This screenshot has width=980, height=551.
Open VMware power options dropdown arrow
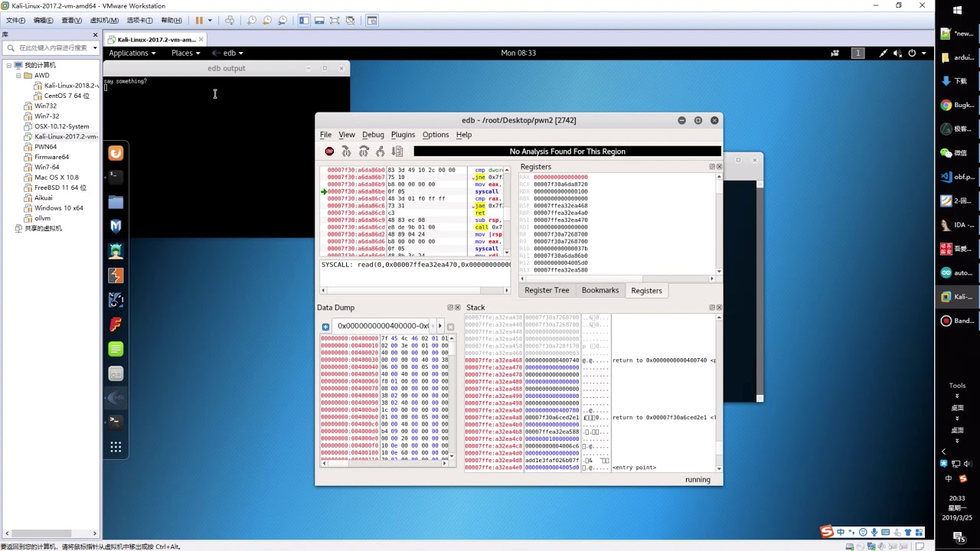(210, 21)
